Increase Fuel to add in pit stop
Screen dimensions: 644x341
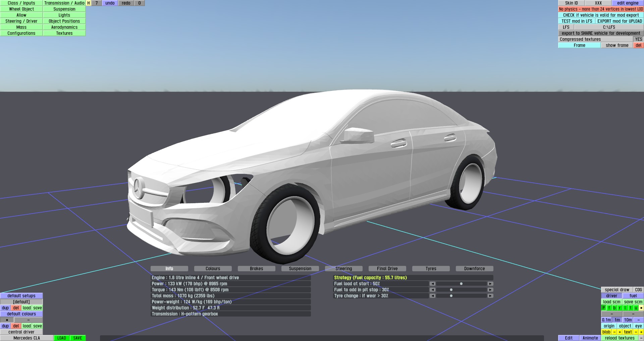point(490,290)
